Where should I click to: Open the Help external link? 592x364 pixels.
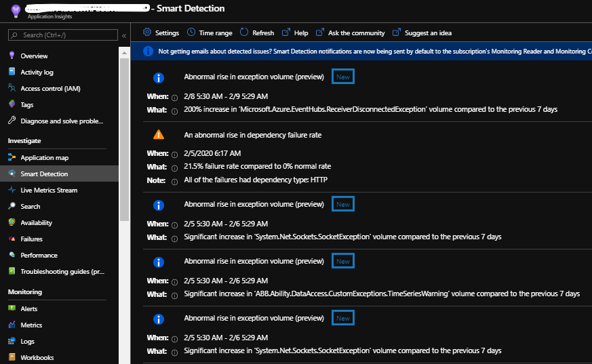coord(295,33)
